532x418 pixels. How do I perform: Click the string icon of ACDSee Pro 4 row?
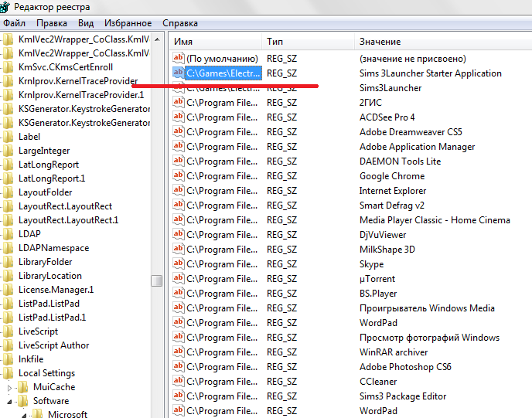178,117
